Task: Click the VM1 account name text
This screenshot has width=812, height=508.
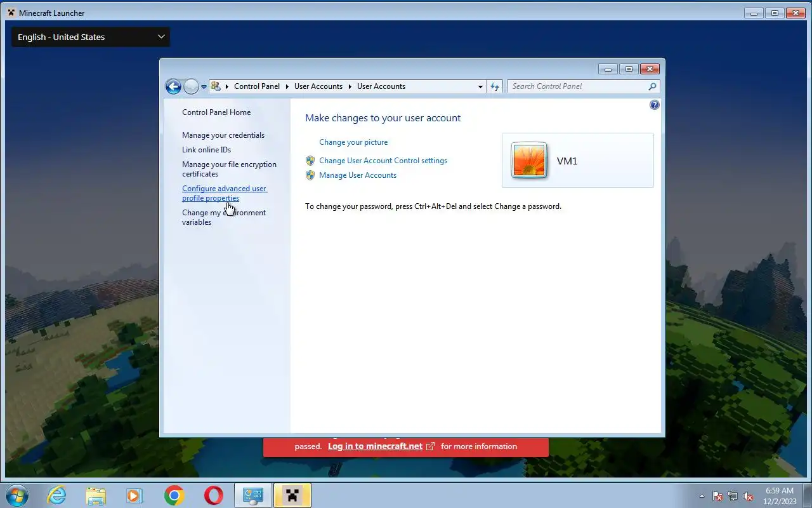Action: (567, 161)
